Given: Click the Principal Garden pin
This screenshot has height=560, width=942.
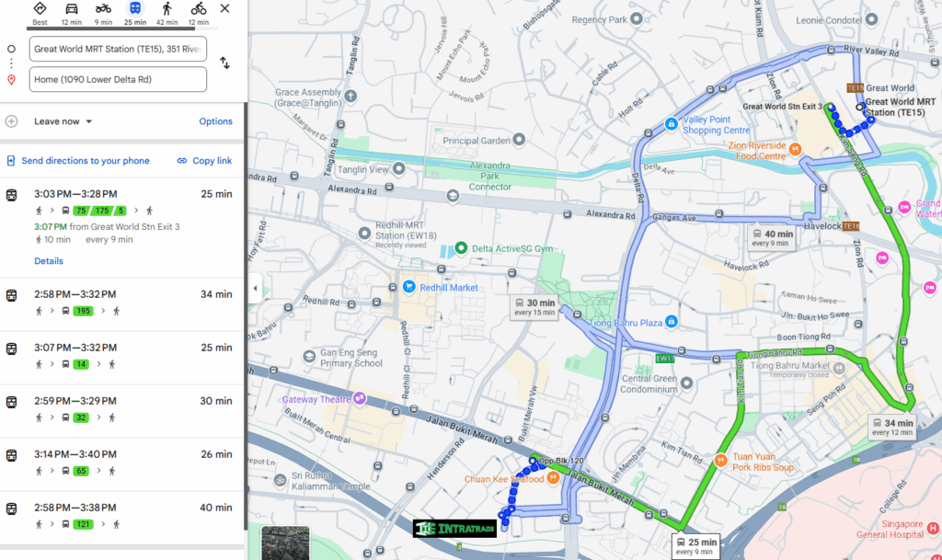Looking at the screenshot, I should coord(519,140).
